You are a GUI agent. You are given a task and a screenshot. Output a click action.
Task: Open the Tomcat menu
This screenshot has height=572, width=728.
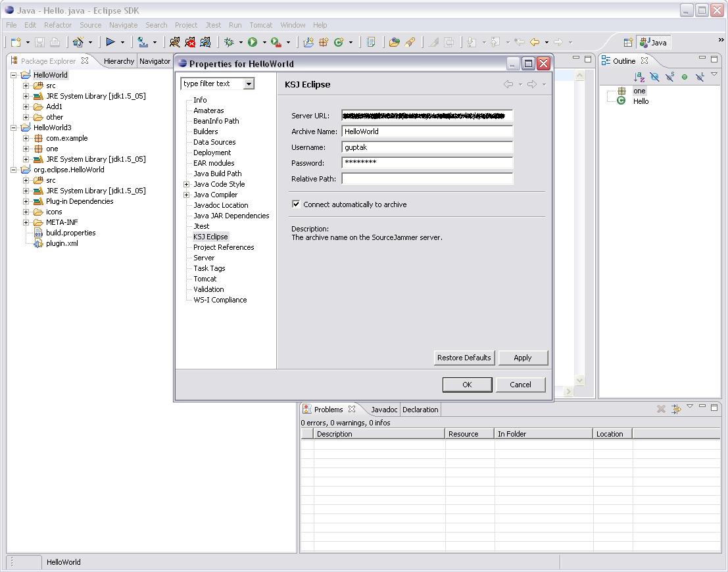click(x=261, y=25)
